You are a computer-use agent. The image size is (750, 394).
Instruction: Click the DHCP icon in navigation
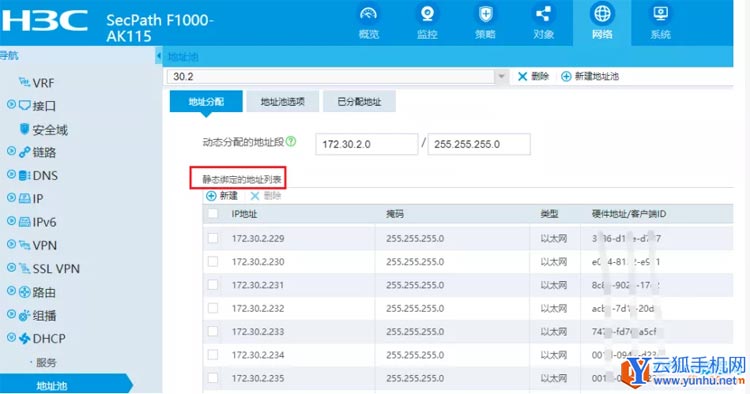coord(24,339)
